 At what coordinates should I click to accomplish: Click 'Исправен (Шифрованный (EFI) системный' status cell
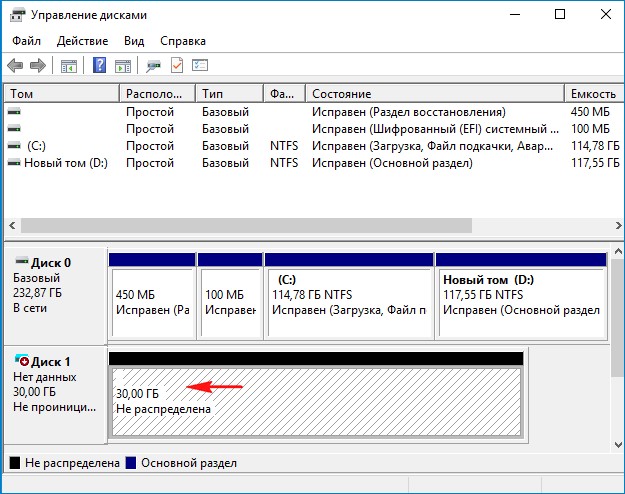point(435,129)
